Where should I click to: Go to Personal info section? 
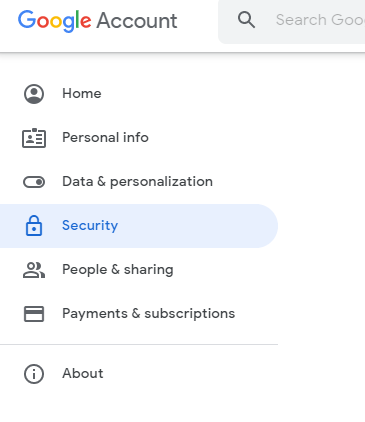[105, 137]
